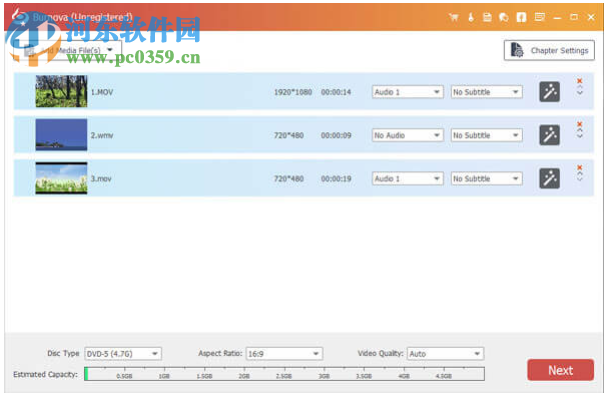Click the Aspect Ratio label

pos(220,353)
